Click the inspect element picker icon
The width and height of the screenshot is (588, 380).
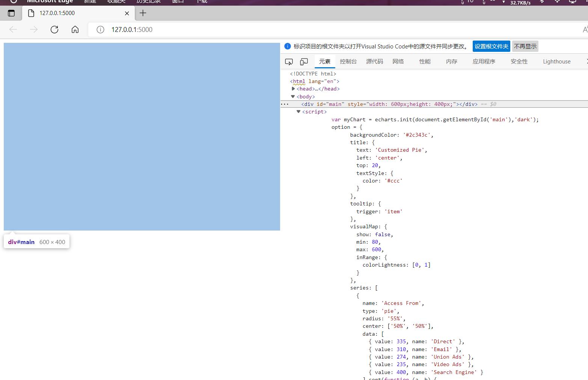[x=289, y=62]
